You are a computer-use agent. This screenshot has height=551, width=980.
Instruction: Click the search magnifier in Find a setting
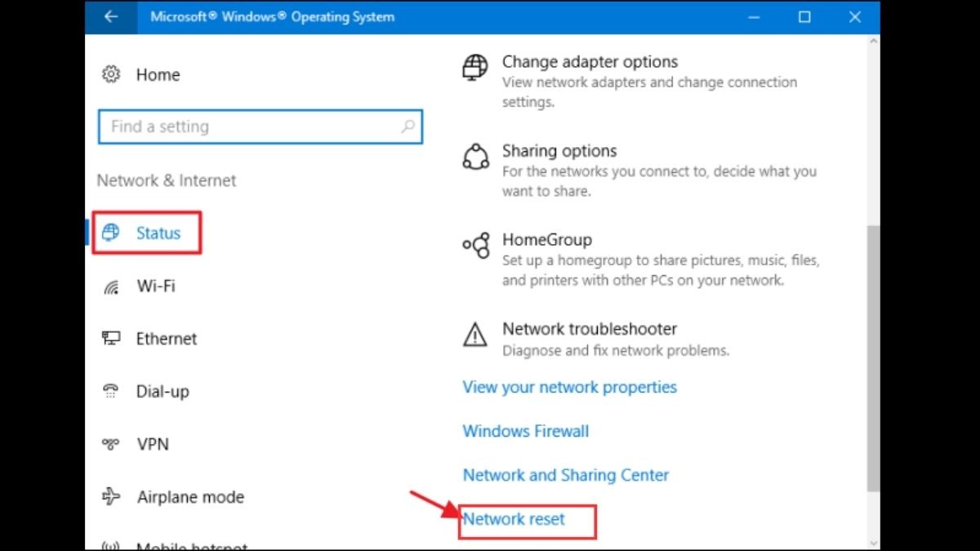coord(408,127)
